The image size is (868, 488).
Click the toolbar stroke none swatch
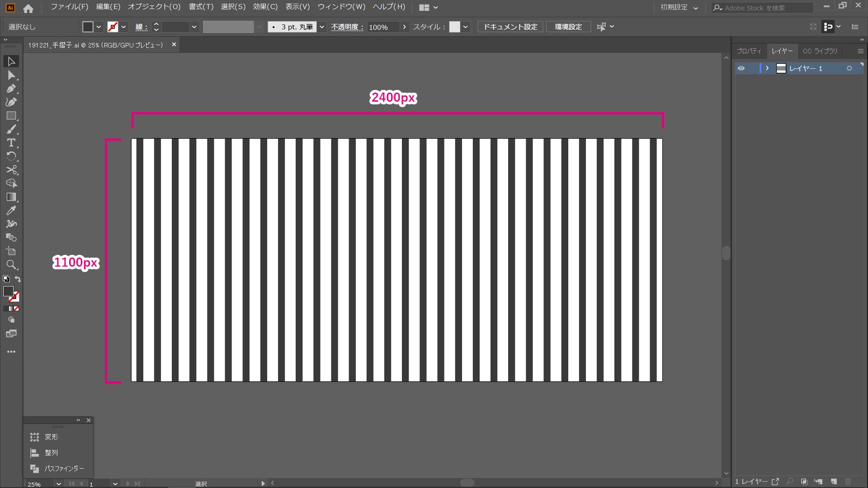(x=14, y=297)
